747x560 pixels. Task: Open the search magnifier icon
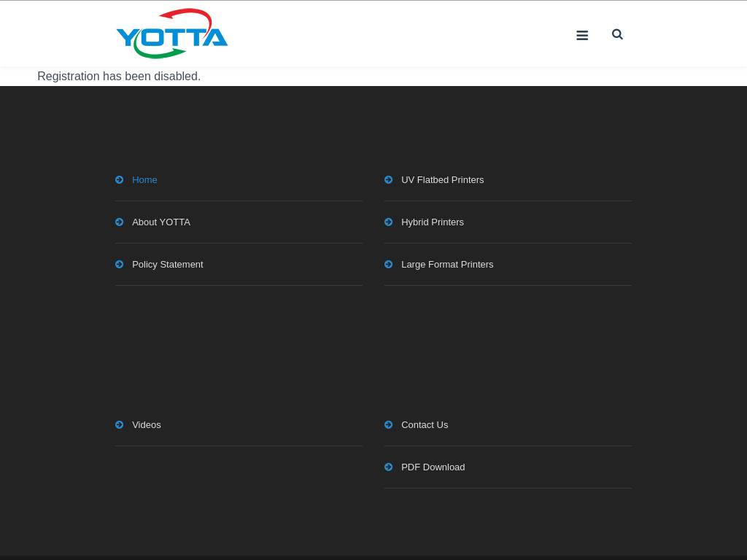coord(617,34)
